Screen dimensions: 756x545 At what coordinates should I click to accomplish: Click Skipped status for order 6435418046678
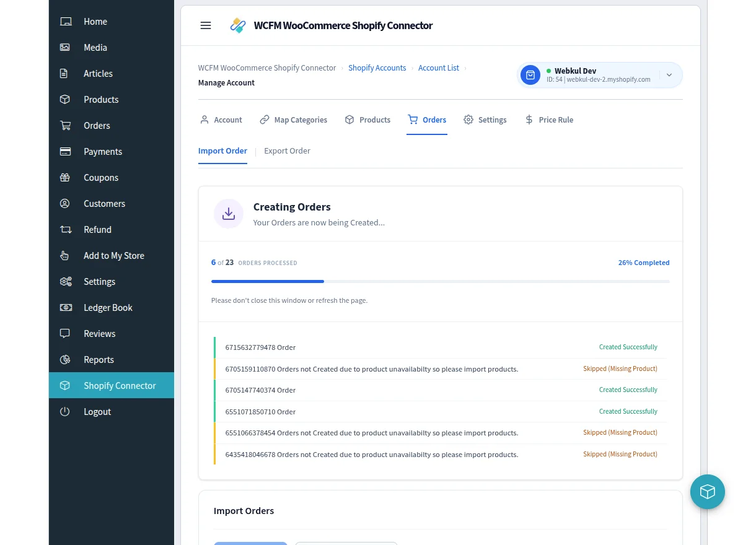620,455
